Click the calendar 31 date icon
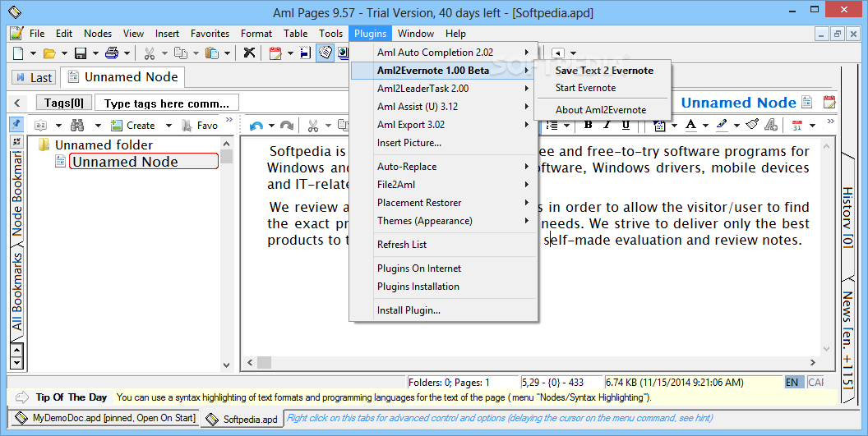 point(797,126)
